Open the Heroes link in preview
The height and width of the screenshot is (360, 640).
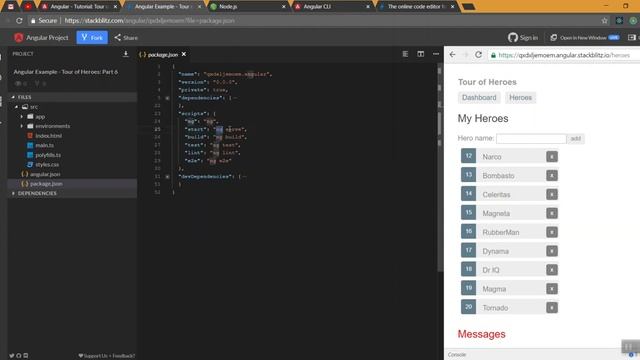coord(520,98)
